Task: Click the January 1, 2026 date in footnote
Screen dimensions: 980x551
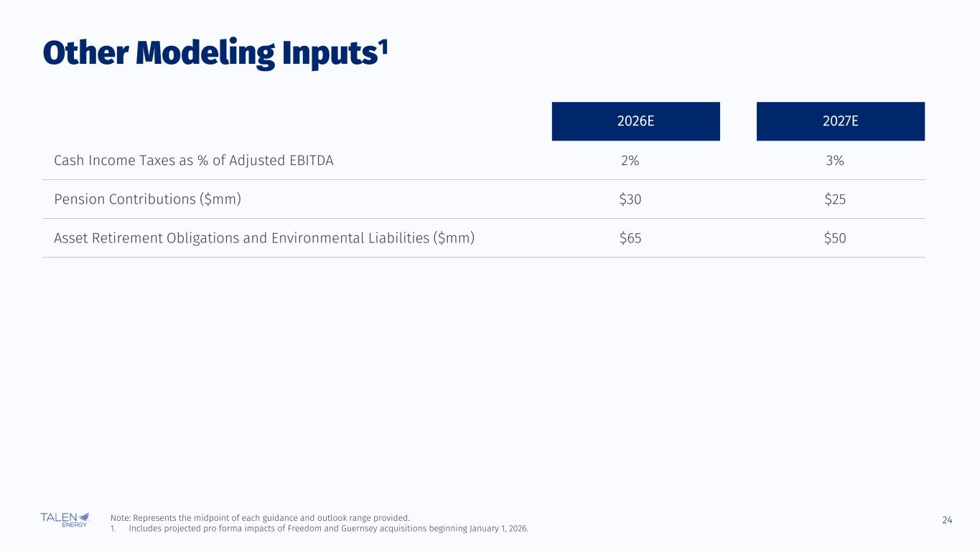Action: pyautogui.click(x=498, y=529)
